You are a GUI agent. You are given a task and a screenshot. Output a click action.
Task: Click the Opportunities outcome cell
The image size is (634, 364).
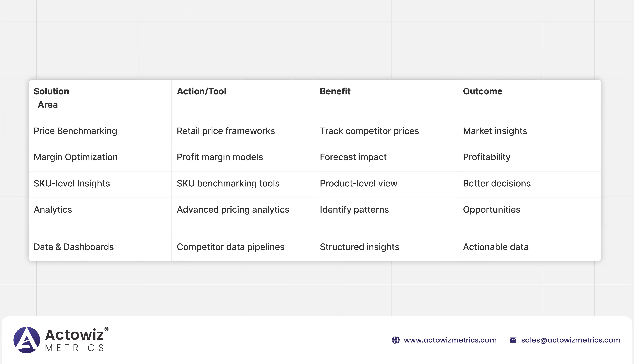pyautogui.click(x=491, y=210)
